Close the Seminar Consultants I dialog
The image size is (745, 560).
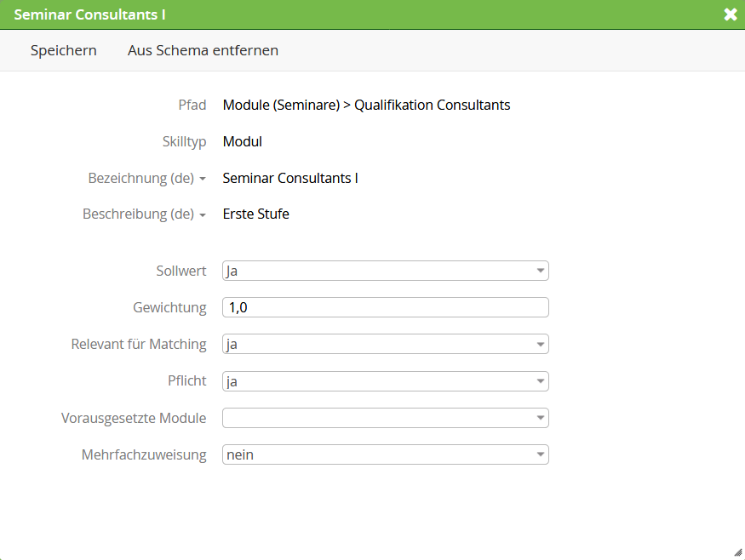tap(731, 14)
